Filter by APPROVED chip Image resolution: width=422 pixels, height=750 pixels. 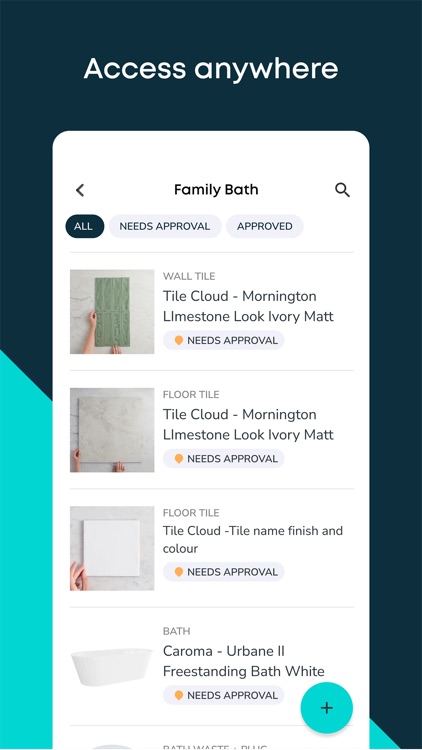(265, 226)
